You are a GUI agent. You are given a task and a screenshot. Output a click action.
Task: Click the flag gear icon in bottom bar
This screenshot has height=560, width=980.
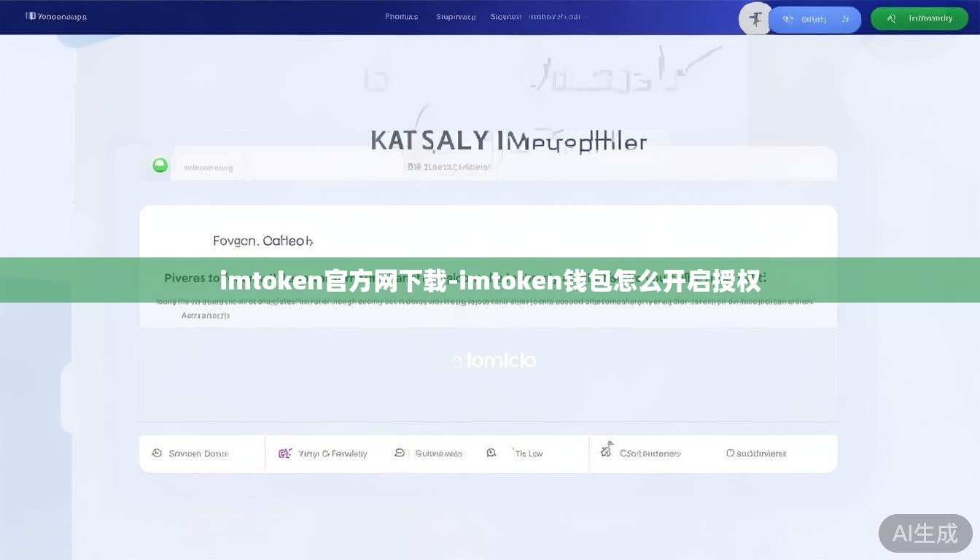click(x=606, y=451)
